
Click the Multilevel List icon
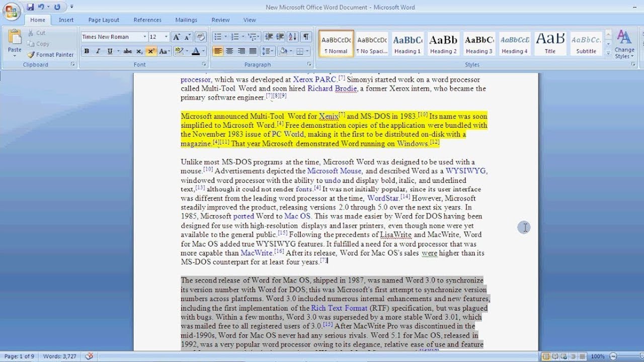tap(253, 37)
